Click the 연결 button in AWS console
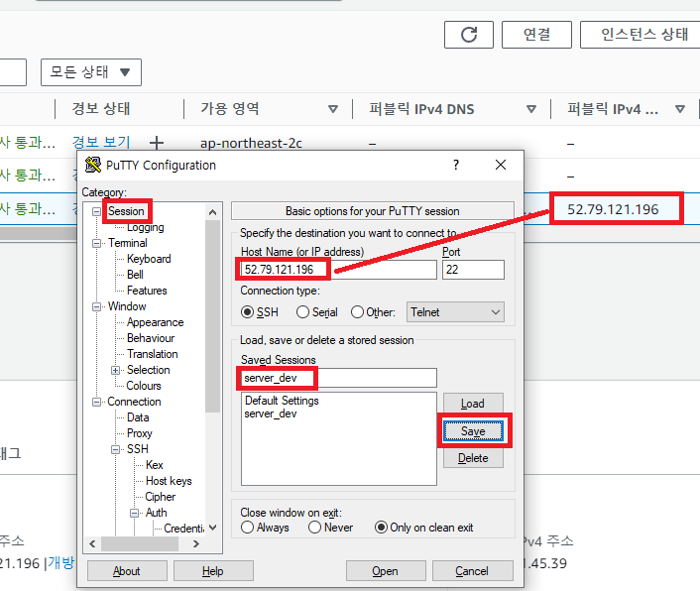The width and height of the screenshot is (700, 591). (536, 35)
